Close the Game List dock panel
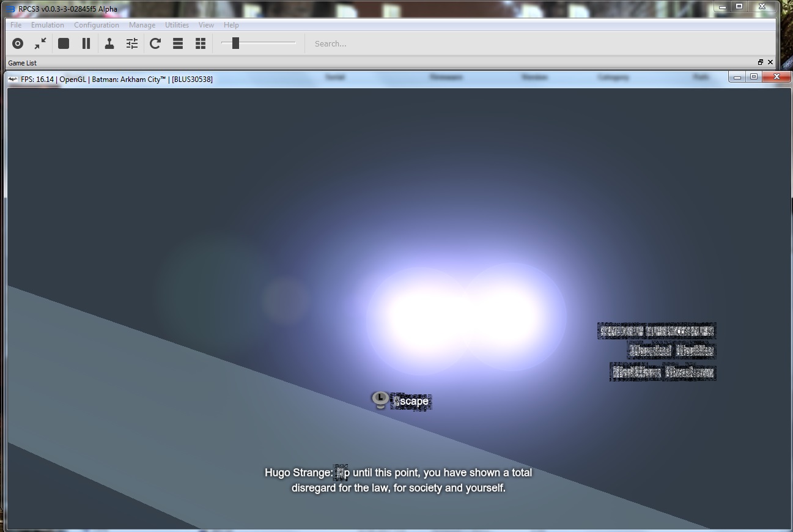 (770, 62)
